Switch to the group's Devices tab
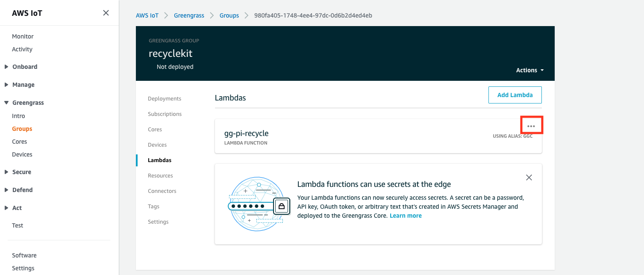The height and width of the screenshot is (275, 644). click(157, 145)
